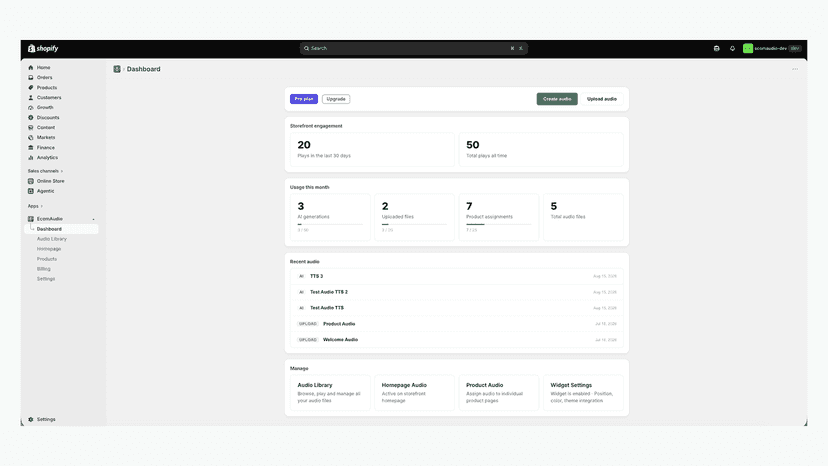Screen dimensions: 828x466
Task: Open the page more-actions ellipsis
Action: pyautogui.click(x=795, y=69)
